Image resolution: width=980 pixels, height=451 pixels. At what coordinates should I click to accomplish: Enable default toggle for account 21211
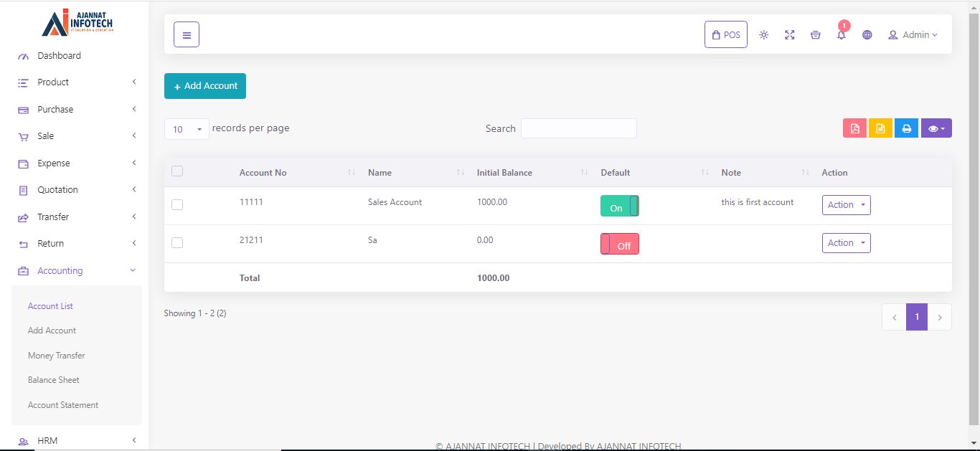pyautogui.click(x=619, y=245)
